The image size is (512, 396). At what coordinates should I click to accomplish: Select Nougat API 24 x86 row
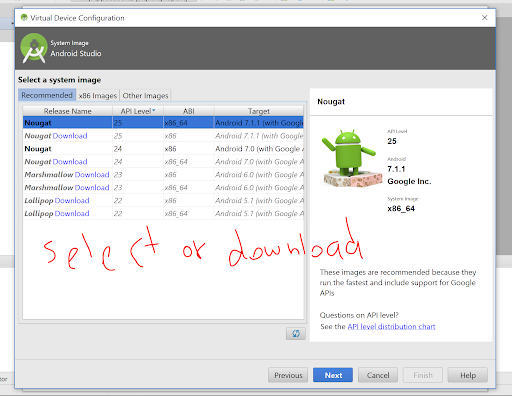coord(163,149)
